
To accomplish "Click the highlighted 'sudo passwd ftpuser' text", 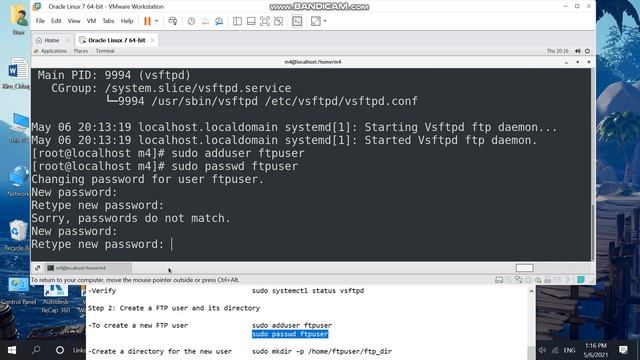I will point(290,334).
